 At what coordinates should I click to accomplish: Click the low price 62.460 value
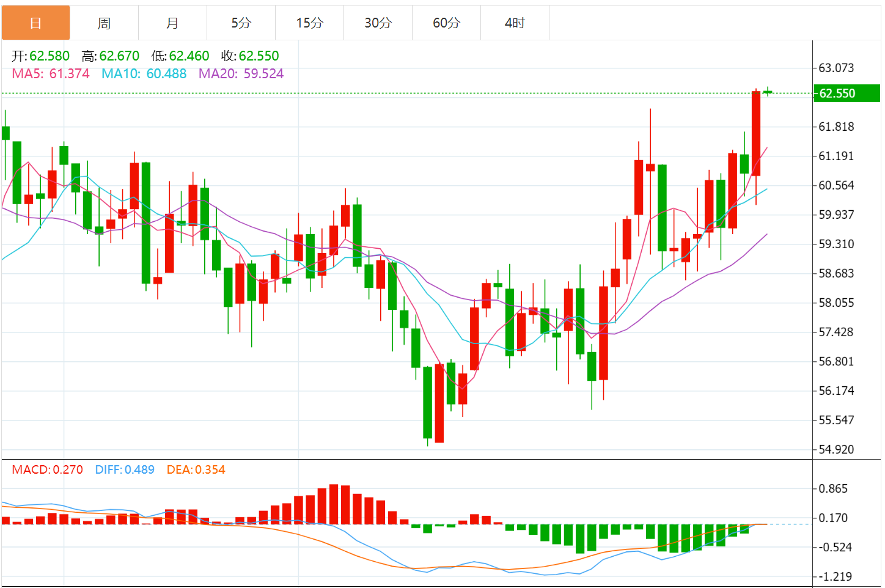(189, 56)
